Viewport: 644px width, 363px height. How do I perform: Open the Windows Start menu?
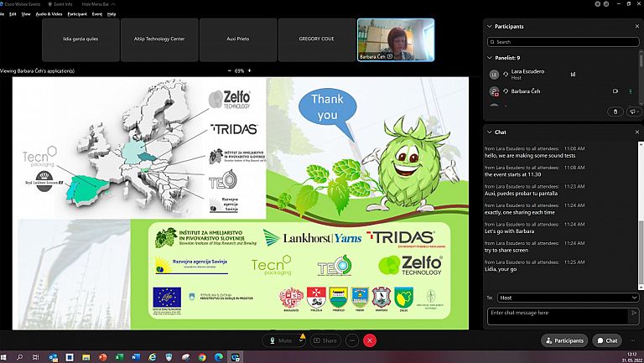tap(3, 357)
